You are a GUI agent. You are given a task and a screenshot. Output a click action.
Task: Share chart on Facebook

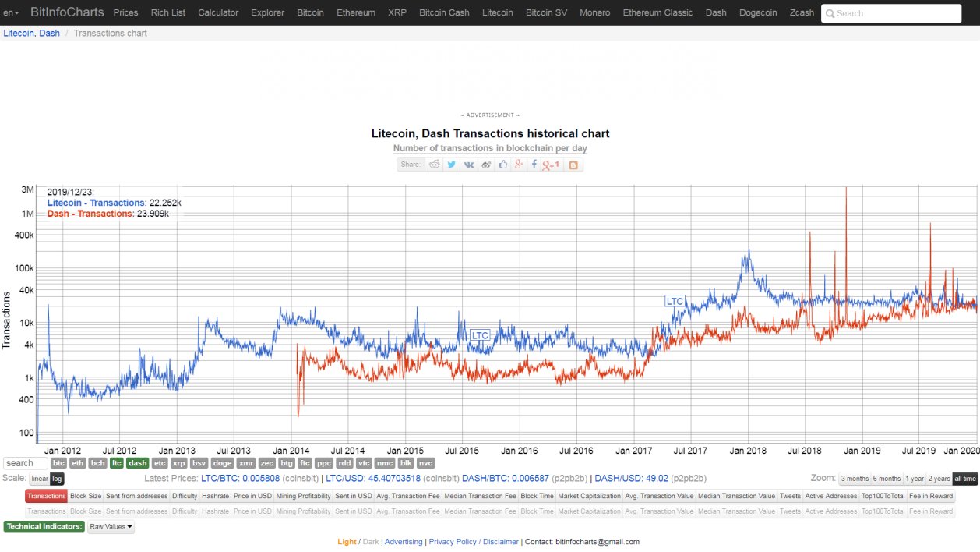(534, 165)
